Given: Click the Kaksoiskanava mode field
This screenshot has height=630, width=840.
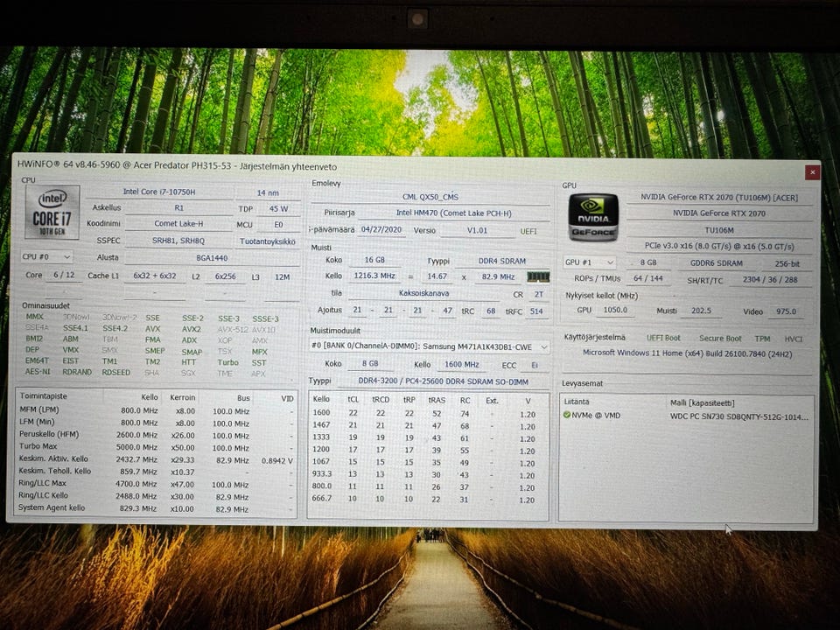Looking at the screenshot, I should [x=423, y=294].
